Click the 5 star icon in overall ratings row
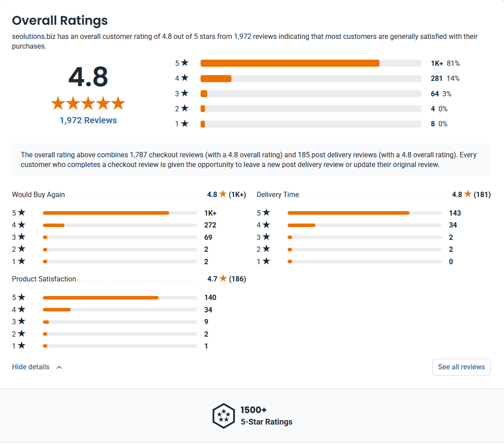Image resolution: width=504 pixels, height=444 pixels. coord(185,63)
